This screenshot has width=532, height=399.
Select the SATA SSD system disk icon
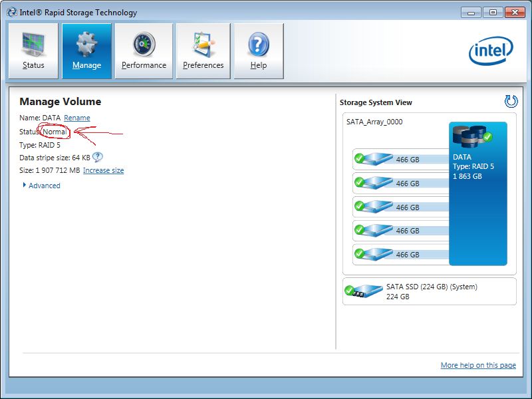[x=363, y=291]
